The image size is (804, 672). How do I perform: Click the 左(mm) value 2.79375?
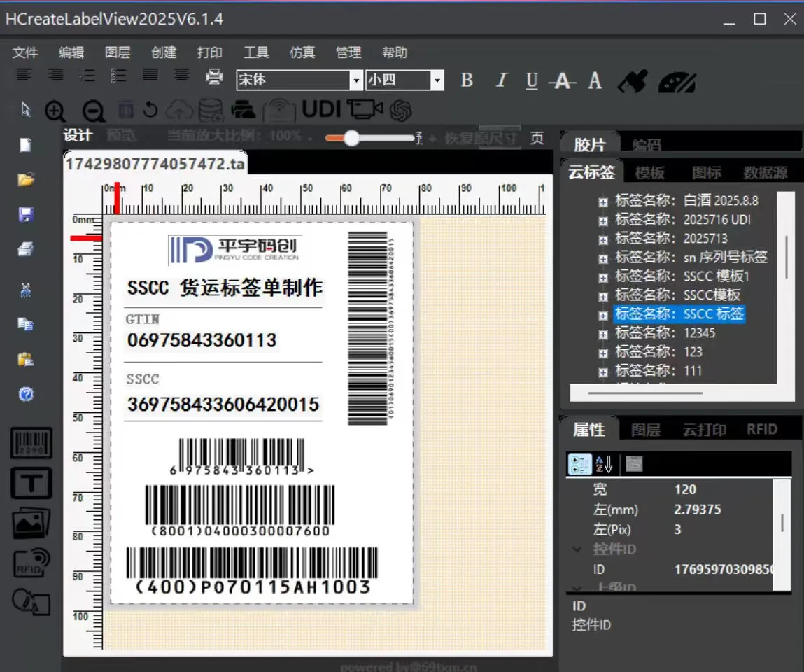pyautogui.click(x=698, y=510)
